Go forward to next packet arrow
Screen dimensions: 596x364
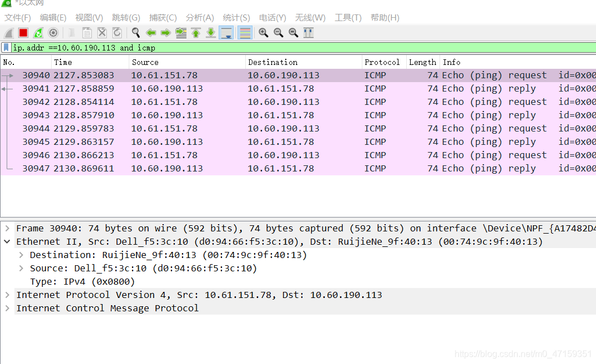pos(166,33)
